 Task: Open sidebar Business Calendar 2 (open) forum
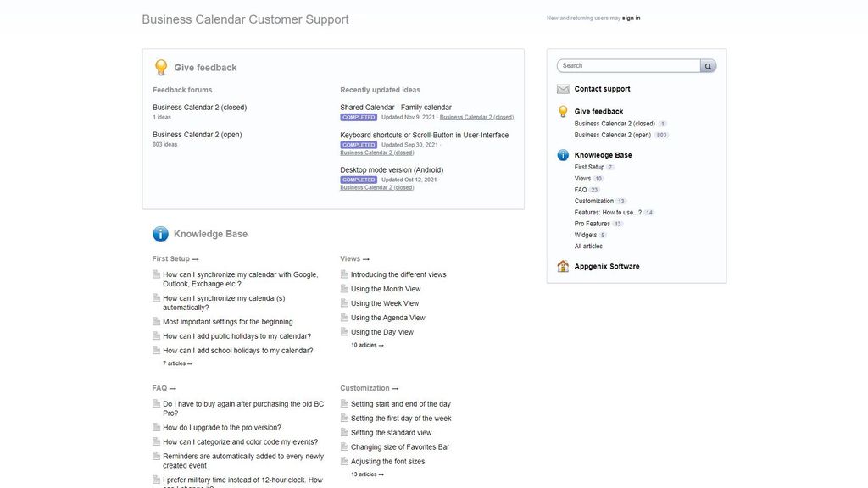click(x=612, y=135)
